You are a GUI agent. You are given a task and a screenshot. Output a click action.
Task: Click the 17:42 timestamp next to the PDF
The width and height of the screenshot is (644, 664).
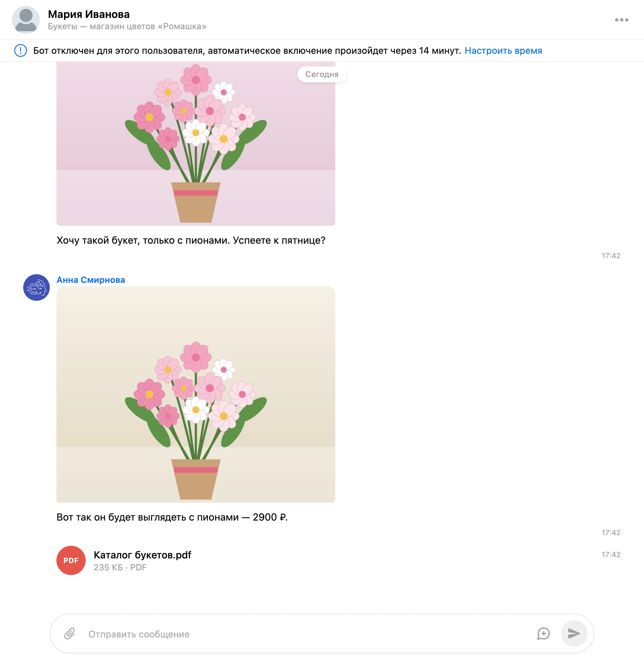611,554
